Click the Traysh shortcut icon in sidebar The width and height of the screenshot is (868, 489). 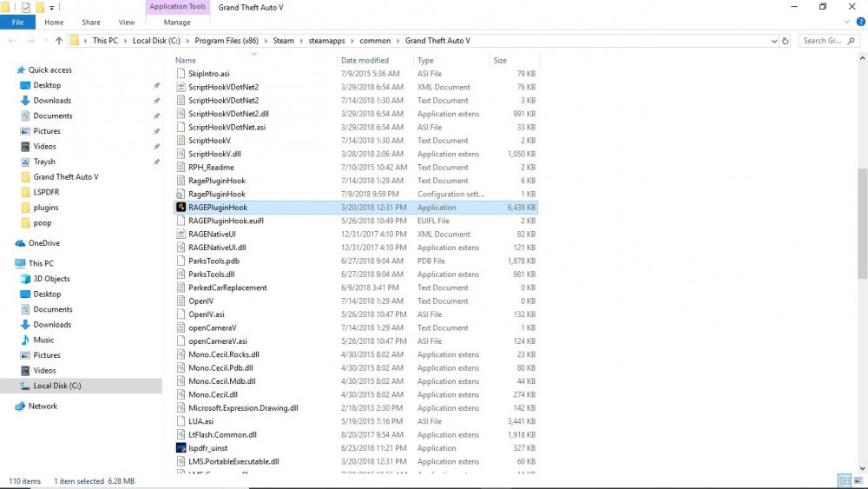(25, 162)
